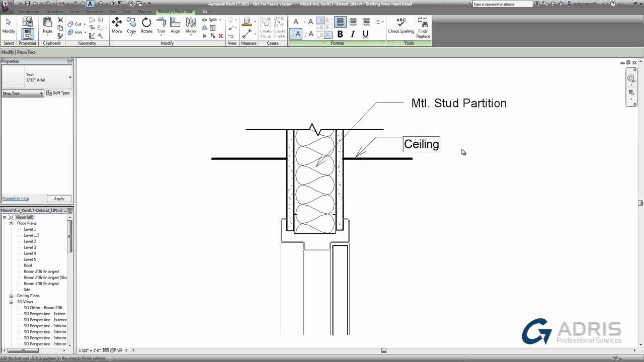
Task: Select the Copy tool
Action: point(131,26)
